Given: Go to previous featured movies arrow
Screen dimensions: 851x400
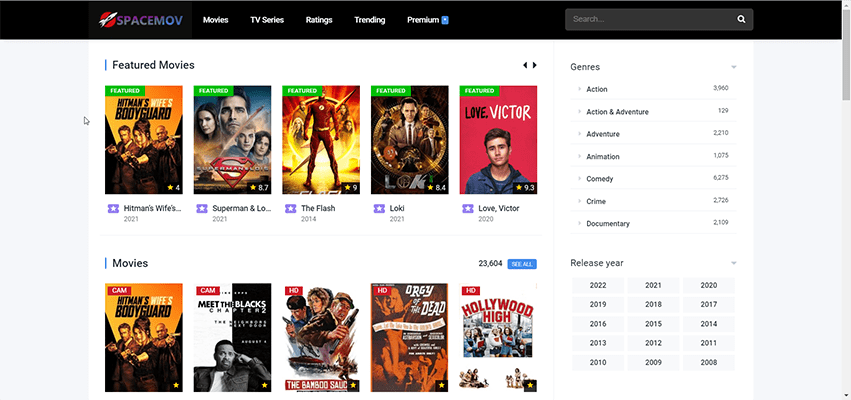Looking at the screenshot, I should pos(525,65).
